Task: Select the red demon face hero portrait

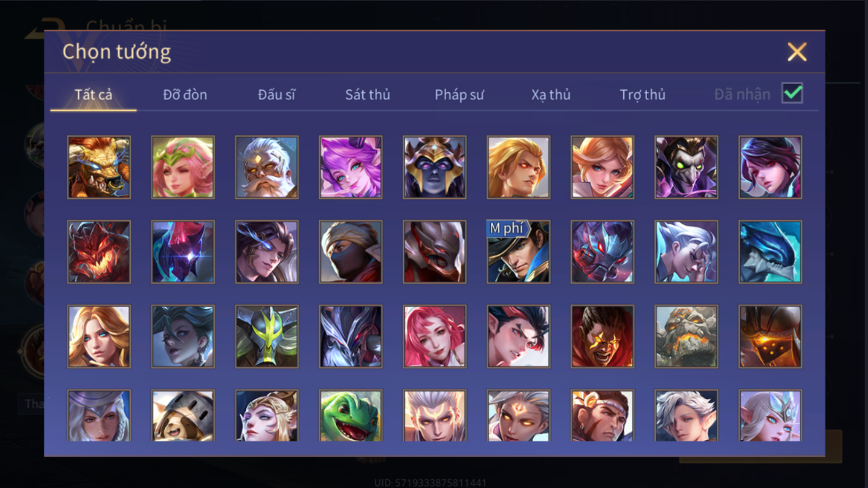Action: [99, 252]
